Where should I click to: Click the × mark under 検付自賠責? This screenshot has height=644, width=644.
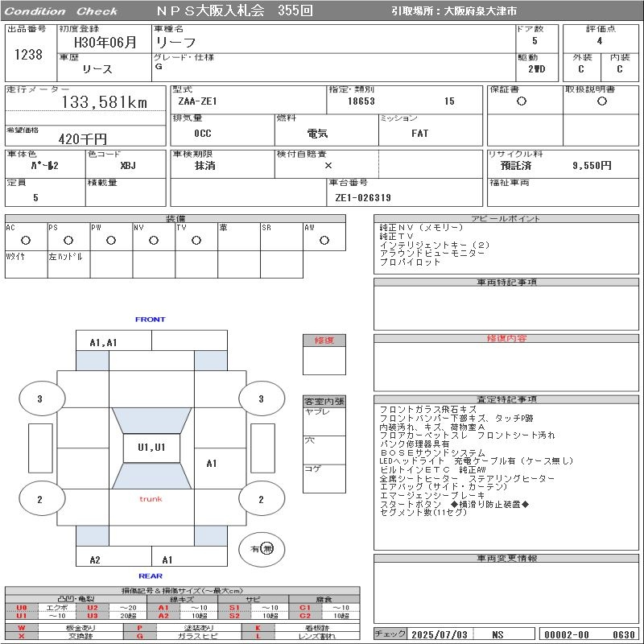coord(328,166)
